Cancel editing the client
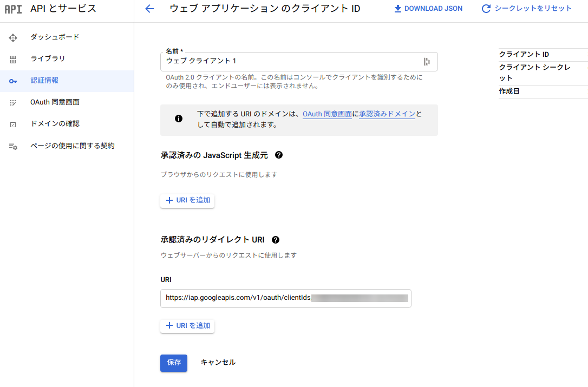Screen dimensions: 588x387 pyautogui.click(x=218, y=363)
